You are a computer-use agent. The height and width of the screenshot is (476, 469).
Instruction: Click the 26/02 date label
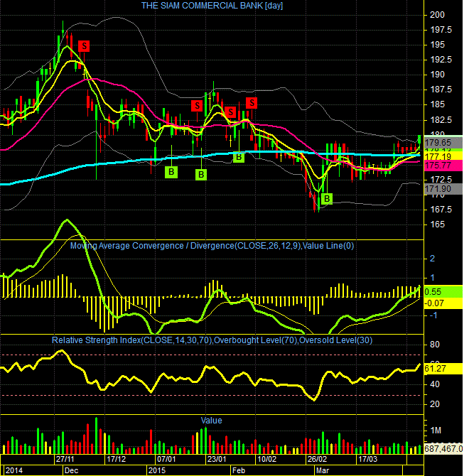[x=317, y=459]
